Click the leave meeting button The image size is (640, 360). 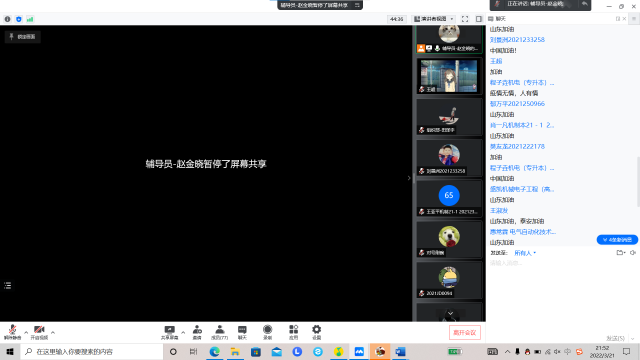click(x=464, y=332)
